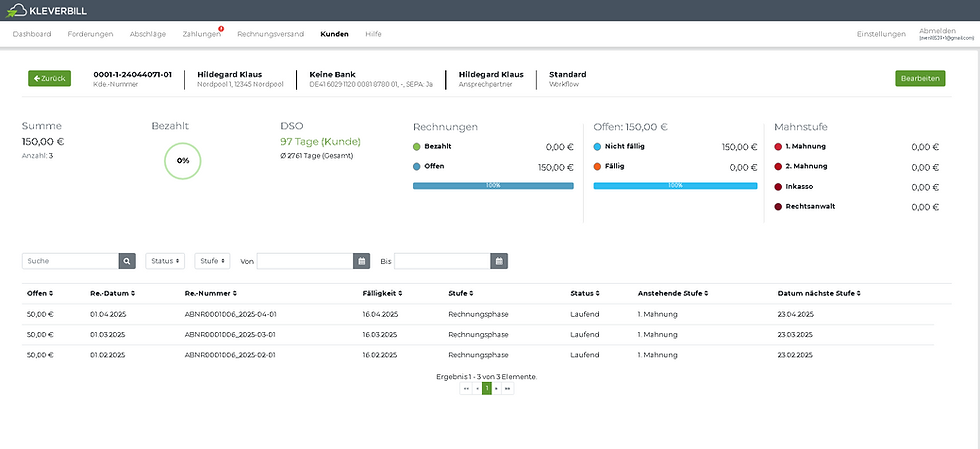Click the Zurück back button
This screenshot has height=449, width=980.
coord(49,78)
